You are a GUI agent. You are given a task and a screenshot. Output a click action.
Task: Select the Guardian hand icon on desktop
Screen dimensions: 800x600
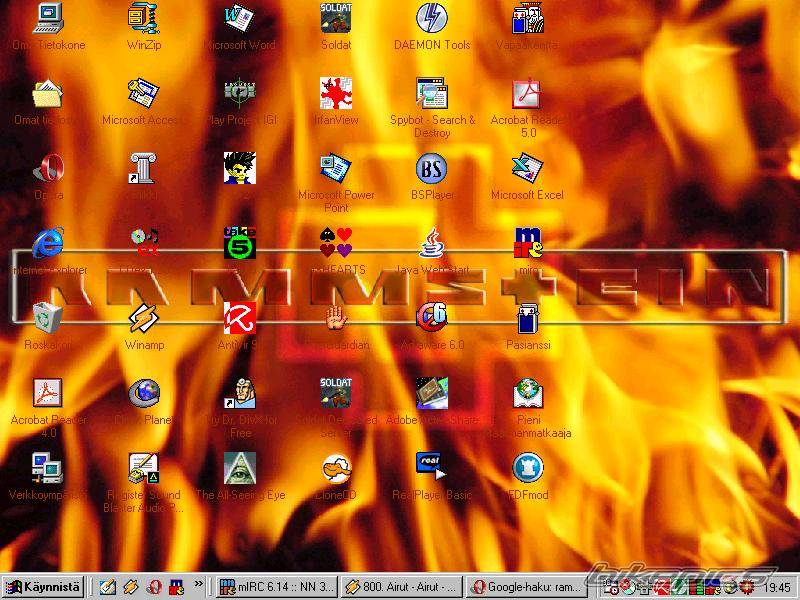(x=336, y=318)
